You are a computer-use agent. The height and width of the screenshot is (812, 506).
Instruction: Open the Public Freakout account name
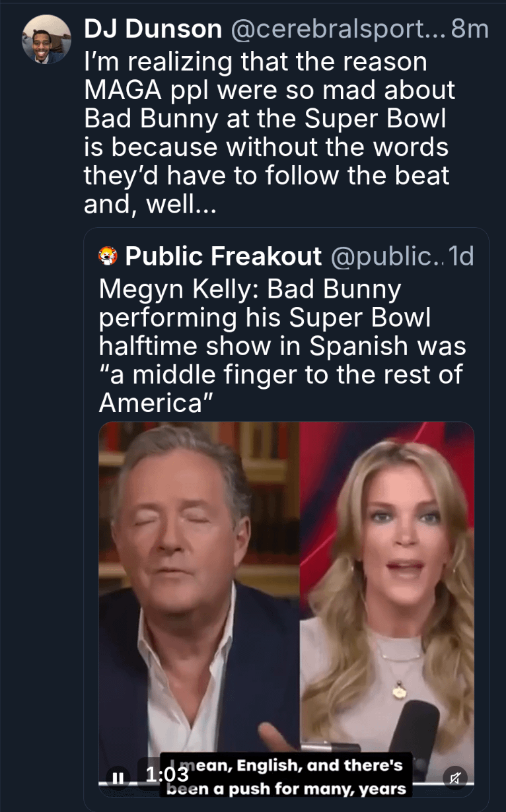point(223,256)
